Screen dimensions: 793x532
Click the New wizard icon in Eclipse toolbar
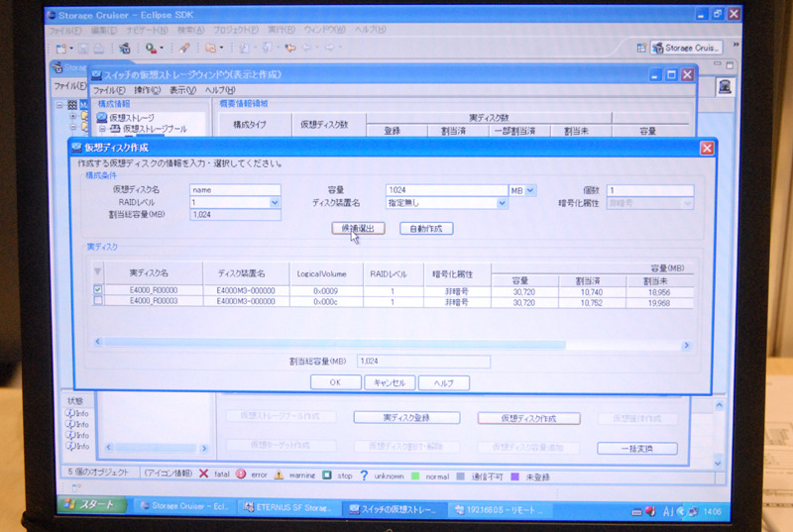tap(61, 49)
